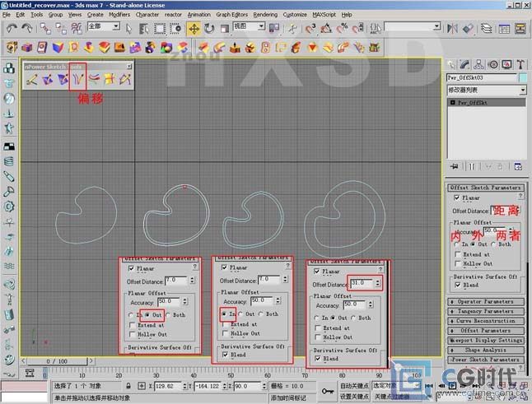Image resolution: width=532 pixels, height=404 pixels.
Task: Click the object color swatch beside name
Action: click(522, 77)
